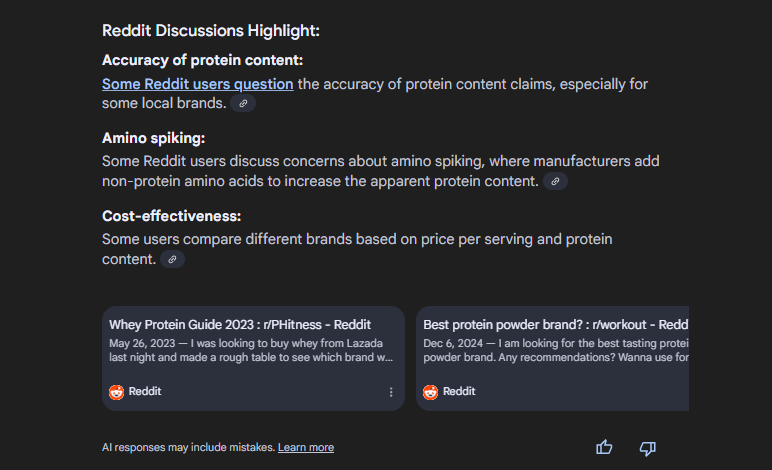Viewport: 772px width, 470px height.
Task: Click the thumbs up feedback icon
Action: (604, 447)
